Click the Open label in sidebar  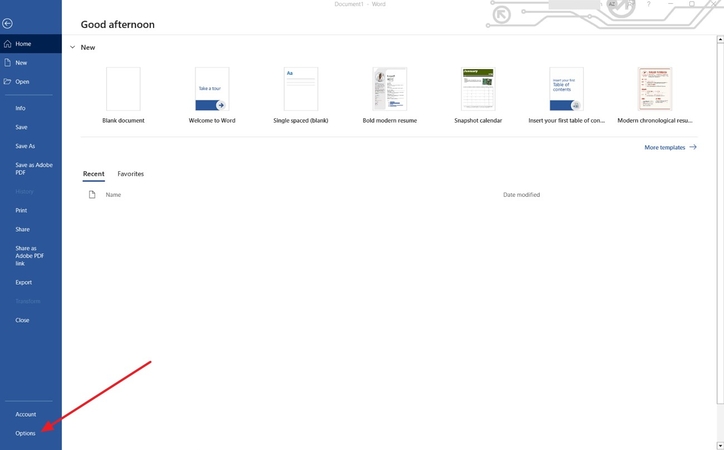(22, 82)
